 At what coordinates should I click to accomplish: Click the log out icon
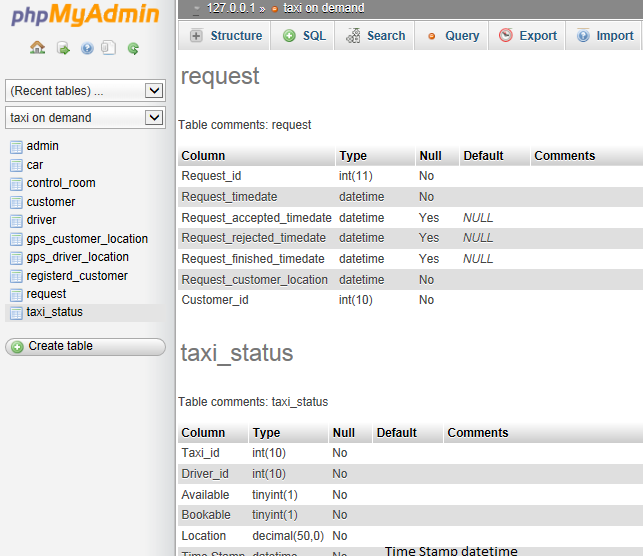tap(62, 47)
